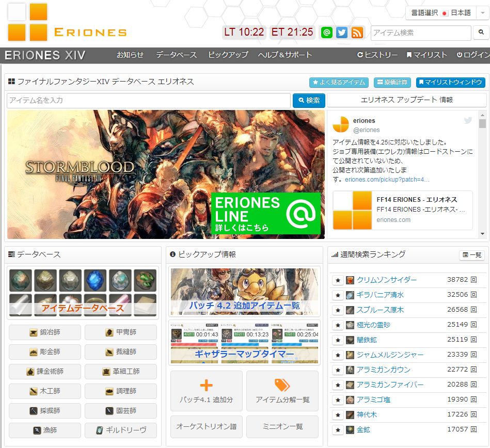The height and width of the screenshot is (448, 490).
Task: Click the 神代木 item icon
Action: point(350,415)
